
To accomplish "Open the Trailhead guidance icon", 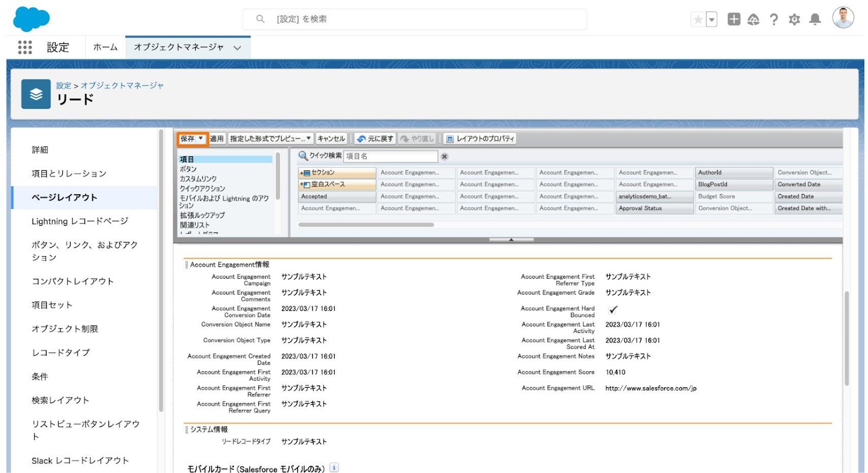I will (754, 20).
